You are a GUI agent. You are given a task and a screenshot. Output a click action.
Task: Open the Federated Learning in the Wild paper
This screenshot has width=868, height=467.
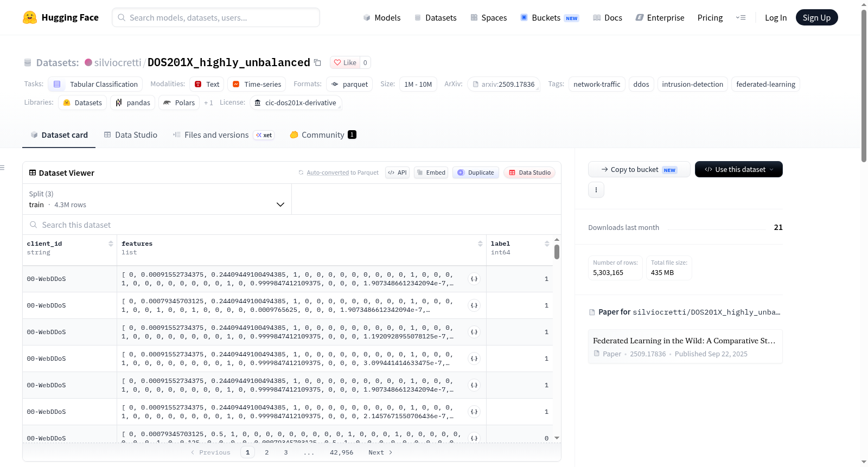685,347
